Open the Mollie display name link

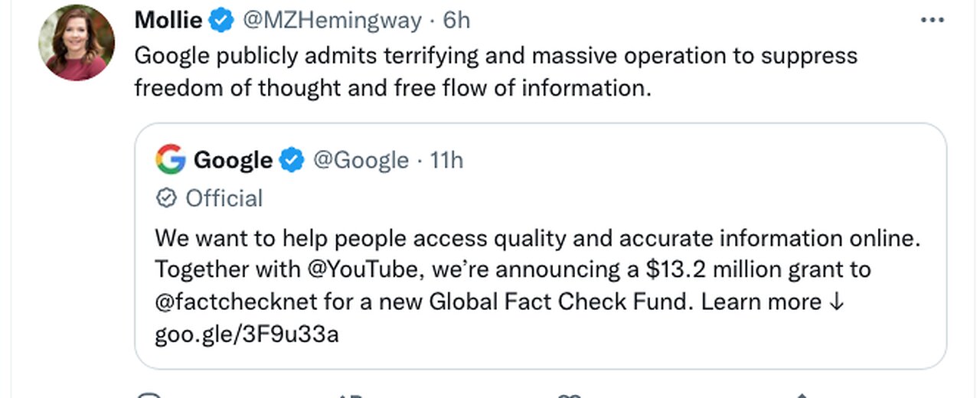pyautogui.click(x=169, y=21)
